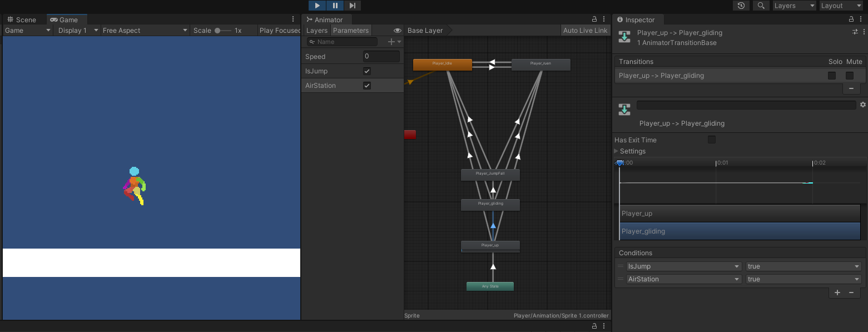
Task: Switch to the Parameters tab in the Animator
Action: (x=351, y=30)
